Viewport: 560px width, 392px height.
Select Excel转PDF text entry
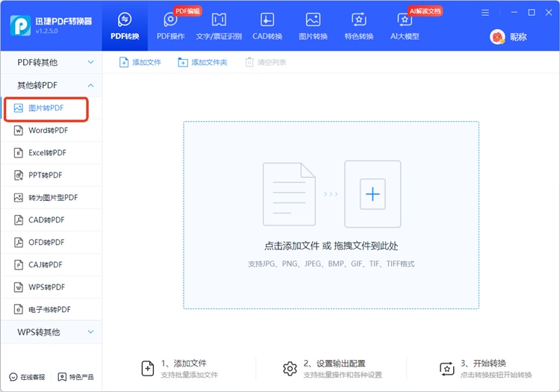click(48, 153)
